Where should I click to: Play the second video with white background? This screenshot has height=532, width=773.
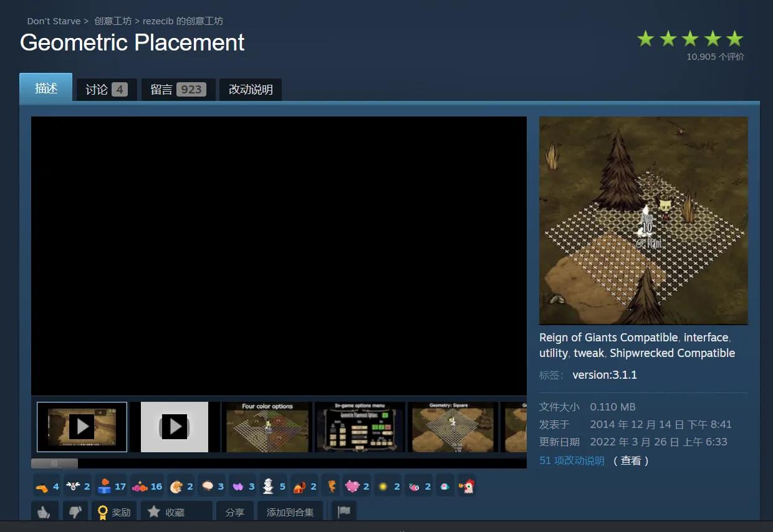[175, 427]
